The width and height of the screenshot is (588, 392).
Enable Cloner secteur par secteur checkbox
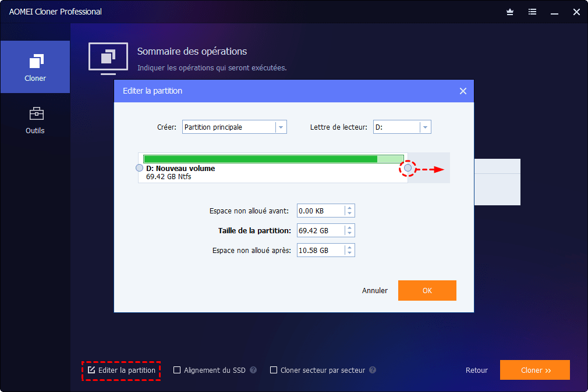click(x=274, y=370)
